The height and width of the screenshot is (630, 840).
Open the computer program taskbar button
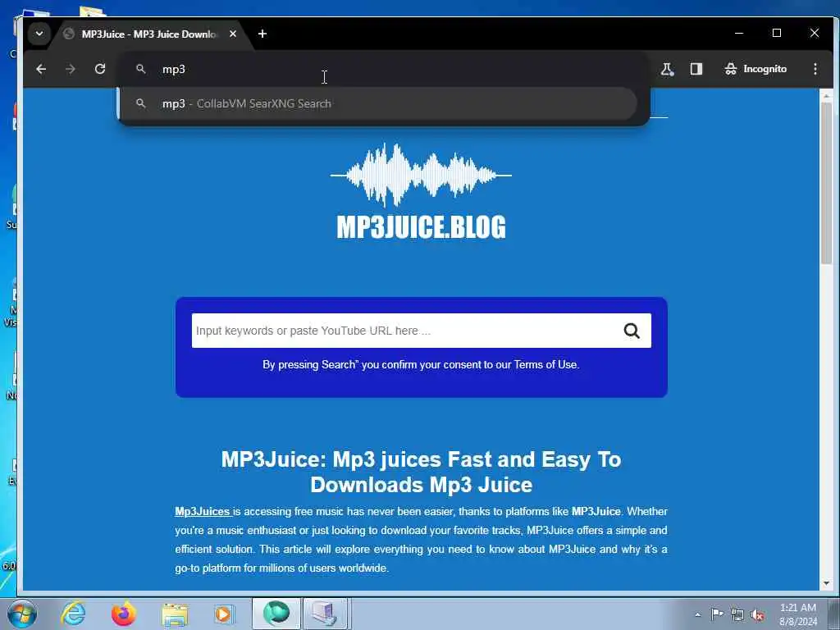(x=326, y=614)
